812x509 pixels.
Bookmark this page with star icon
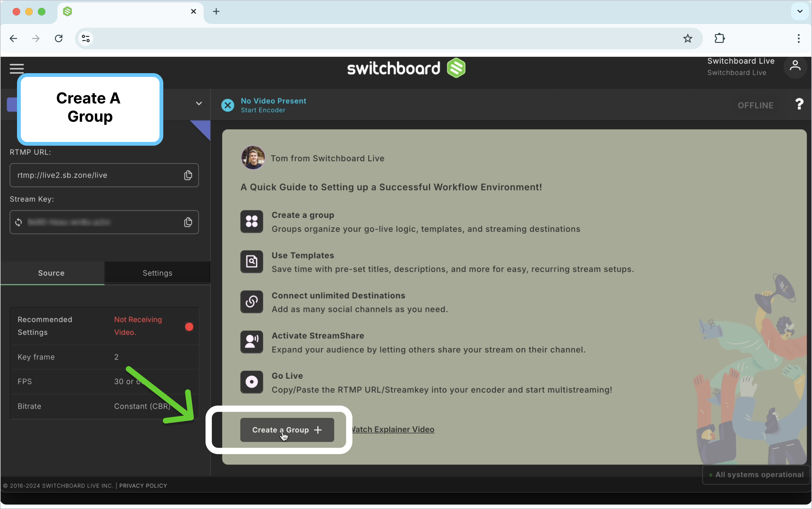click(688, 38)
